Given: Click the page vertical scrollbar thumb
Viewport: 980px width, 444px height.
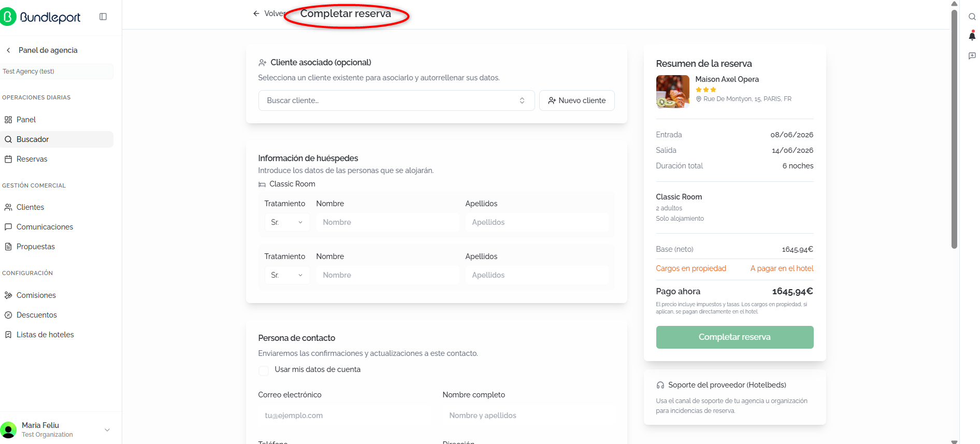Looking at the screenshot, I should tap(954, 130).
